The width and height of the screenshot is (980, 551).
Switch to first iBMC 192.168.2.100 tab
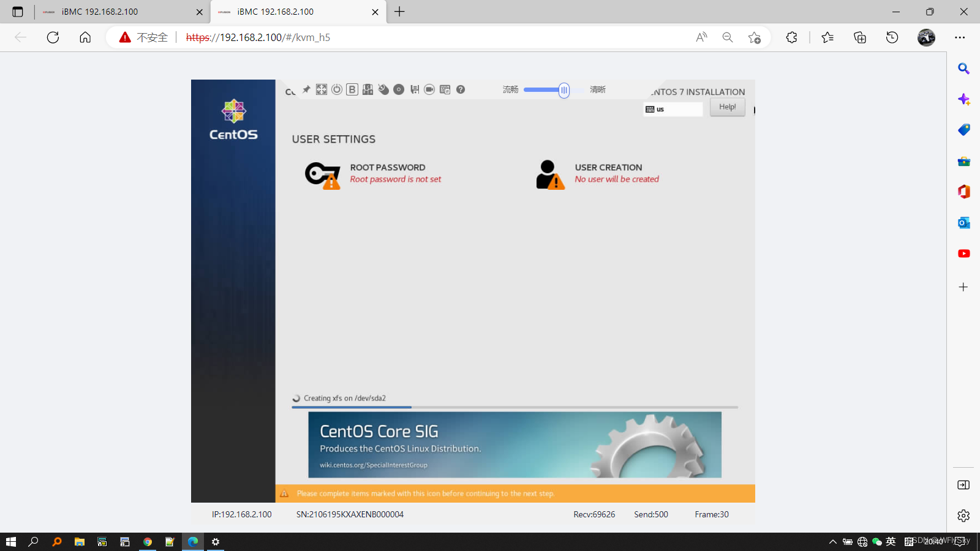point(123,12)
